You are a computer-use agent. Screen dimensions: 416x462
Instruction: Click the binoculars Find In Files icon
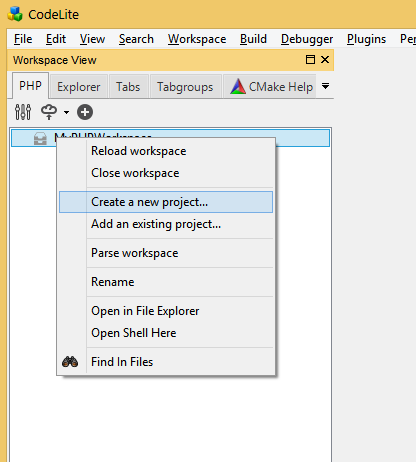pyautogui.click(x=70, y=362)
